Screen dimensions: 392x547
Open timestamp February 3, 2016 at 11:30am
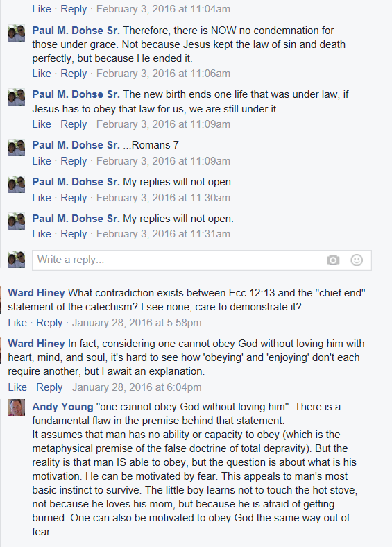163,198
